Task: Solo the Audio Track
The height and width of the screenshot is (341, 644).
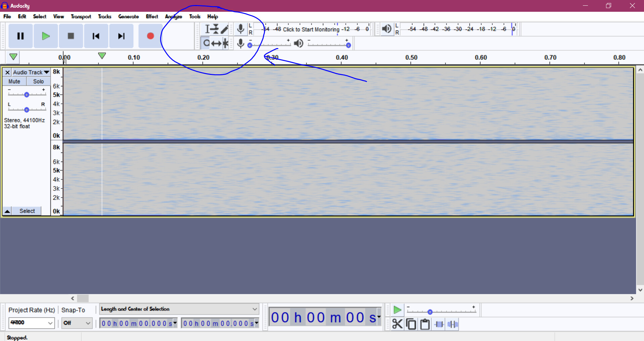Action: (x=38, y=81)
